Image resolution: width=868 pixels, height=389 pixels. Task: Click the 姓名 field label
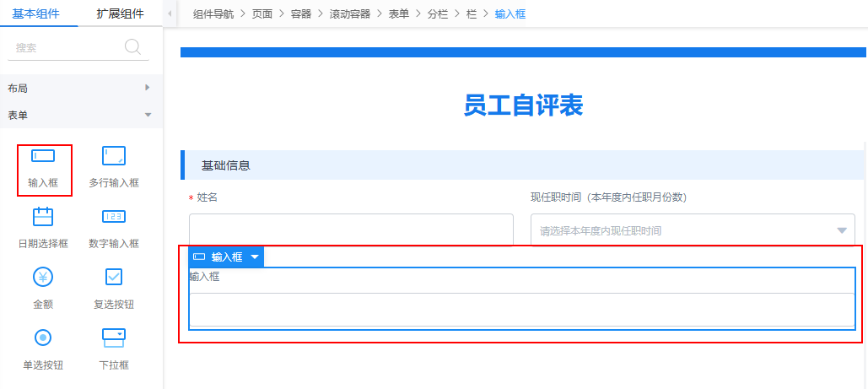[x=207, y=197]
